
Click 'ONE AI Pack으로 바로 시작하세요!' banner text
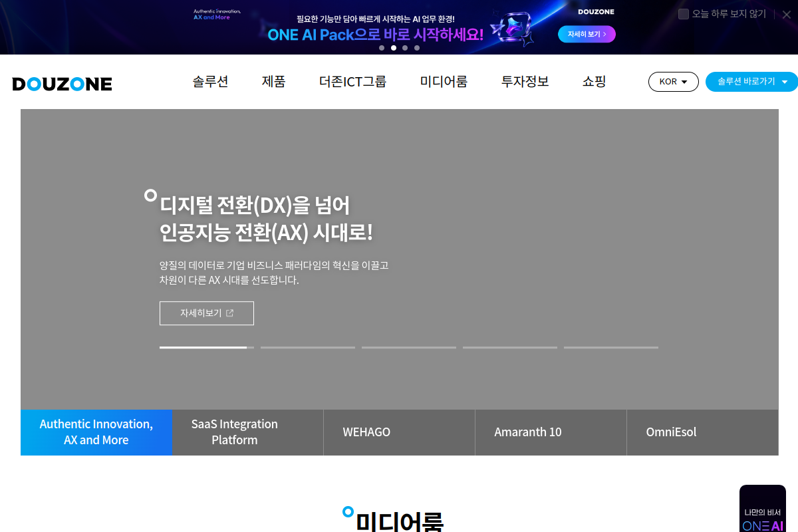click(376, 35)
